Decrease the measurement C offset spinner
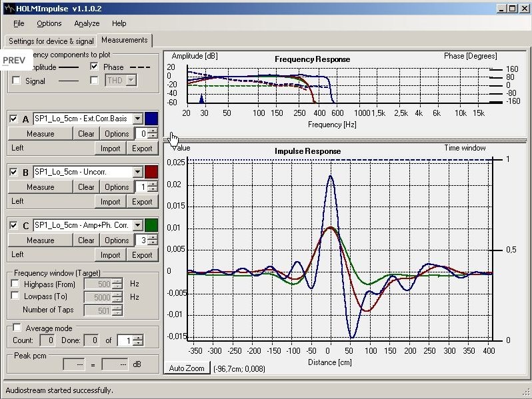This screenshot has width=532, height=399. point(153,242)
